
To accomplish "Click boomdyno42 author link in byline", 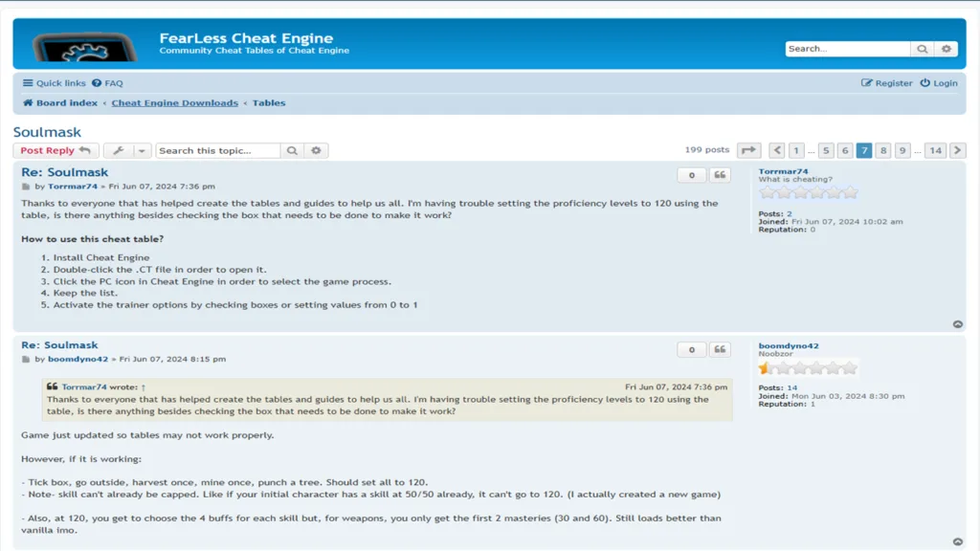I will tap(78, 360).
